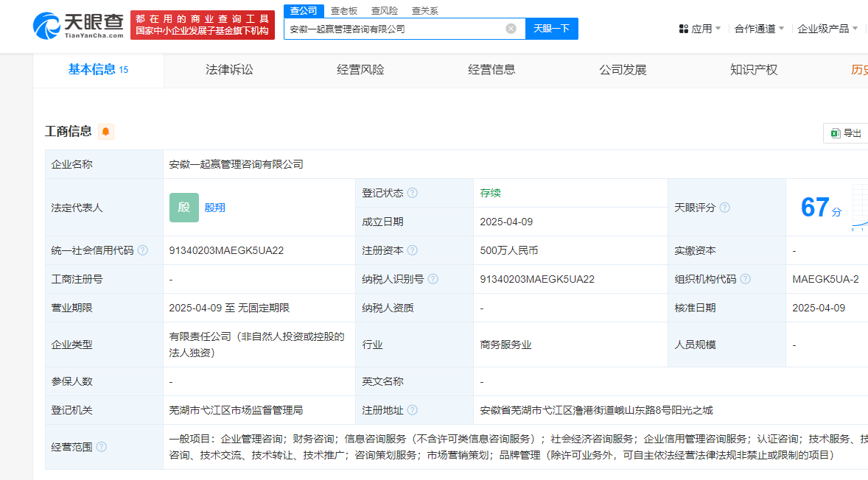The height and width of the screenshot is (480, 868).
Task: Expand the 合作通道 dropdown menu
Action: click(759, 29)
